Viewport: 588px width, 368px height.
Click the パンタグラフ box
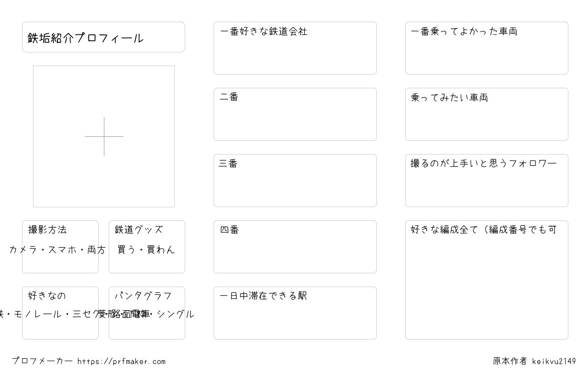pos(147,313)
